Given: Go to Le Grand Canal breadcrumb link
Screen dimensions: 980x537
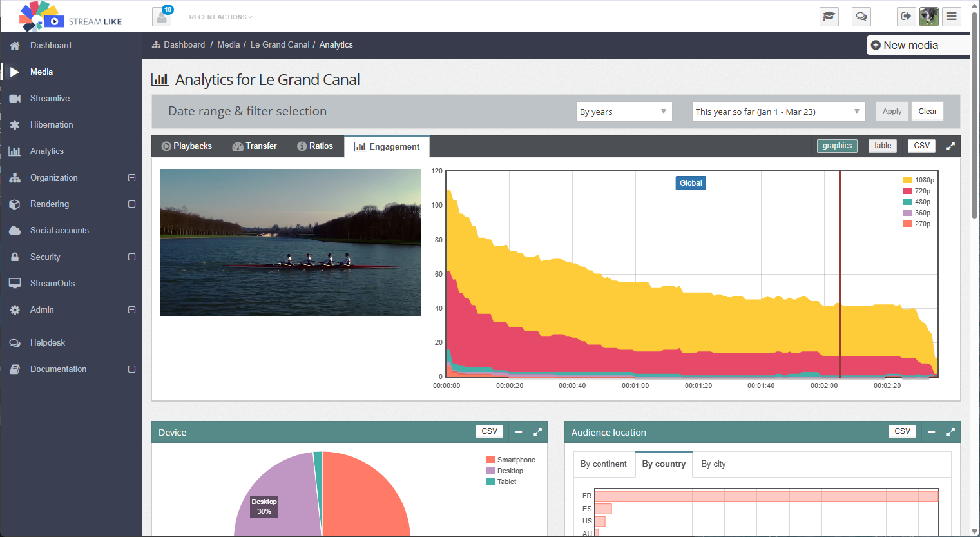Looking at the screenshot, I should (x=280, y=45).
